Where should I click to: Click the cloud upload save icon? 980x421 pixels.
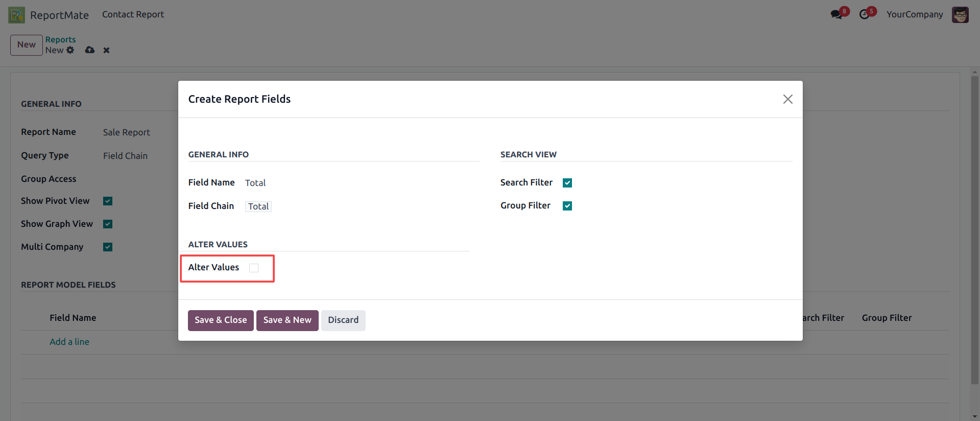click(x=90, y=50)
